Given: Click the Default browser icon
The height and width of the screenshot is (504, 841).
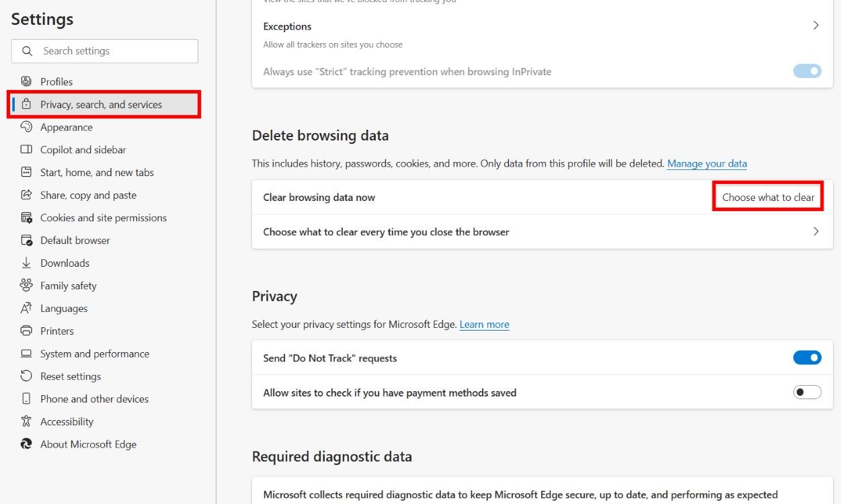Looking at the screenshot, I should 26,240.
